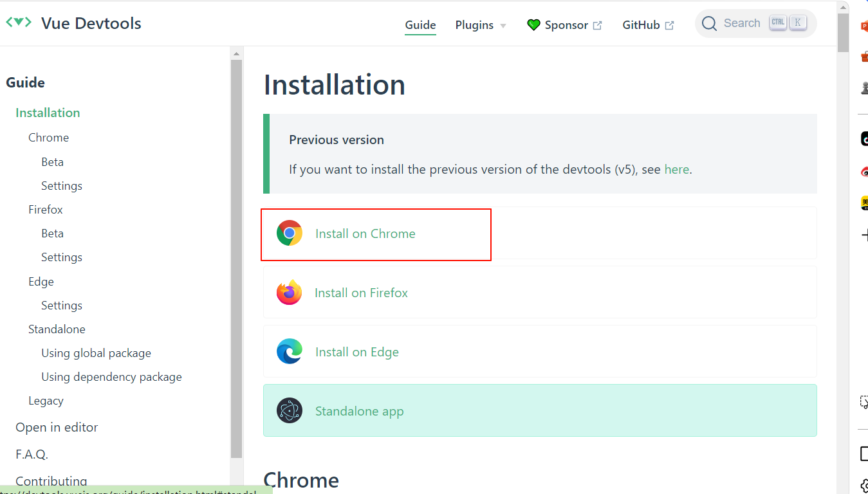868x494 pixels.
Task: Click the Installation page heading
Action: (x=335, y=85)
